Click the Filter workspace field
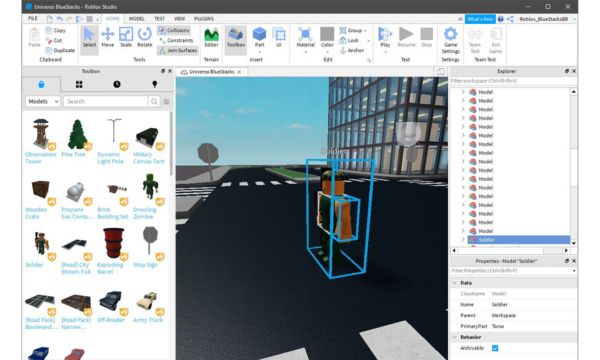 (x=513, y=81)
